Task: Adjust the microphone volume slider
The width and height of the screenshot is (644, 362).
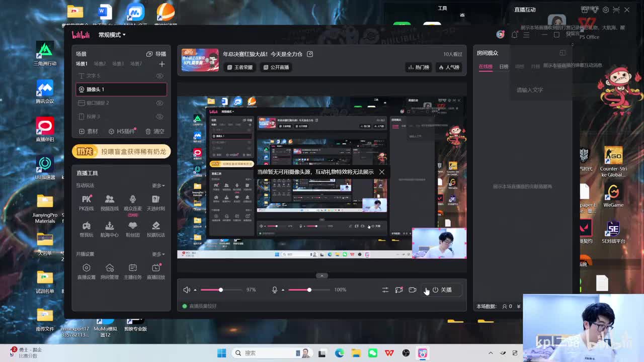Action: (x=309, y=290)
